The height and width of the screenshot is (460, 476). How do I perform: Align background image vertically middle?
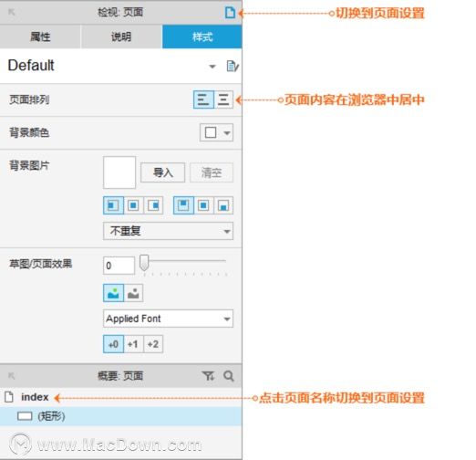click(x=203, y=205)
